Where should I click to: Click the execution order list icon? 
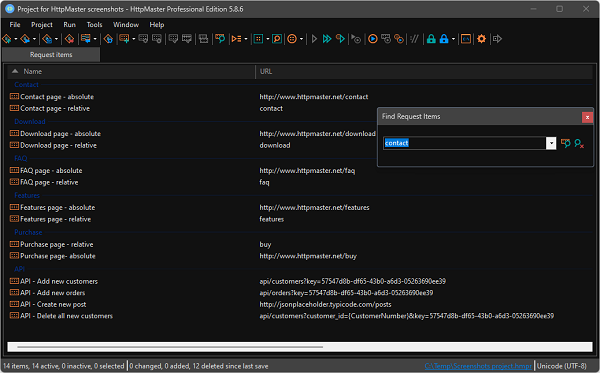[x=236, y=39]
